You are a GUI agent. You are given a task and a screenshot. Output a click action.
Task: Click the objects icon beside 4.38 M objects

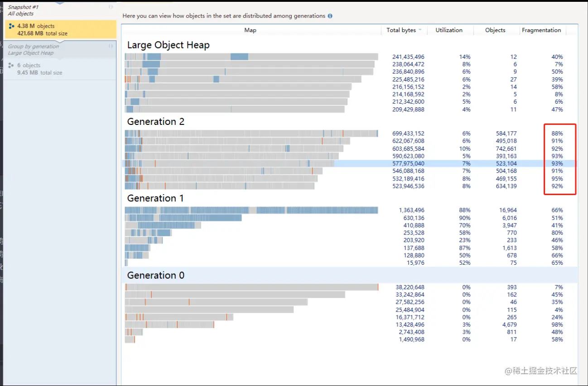(11, 26)
